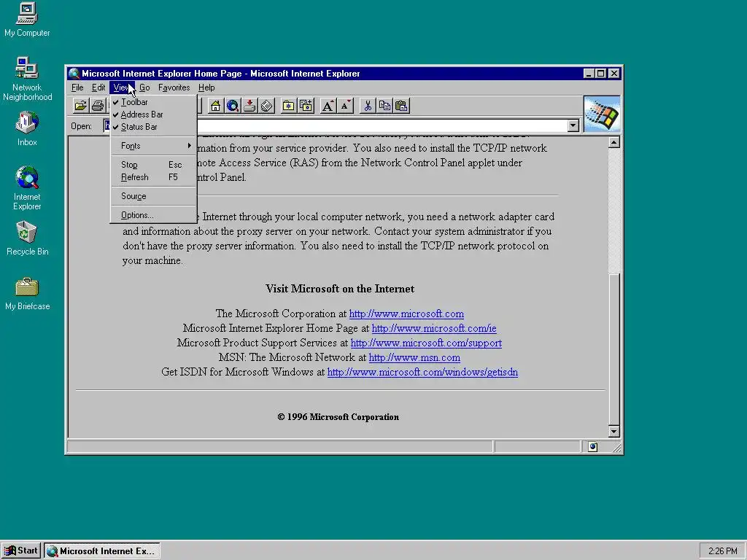Click the larger font 'A' icon
The height and width of the screenshot is (560, 747).
click(x=328, y=106)
